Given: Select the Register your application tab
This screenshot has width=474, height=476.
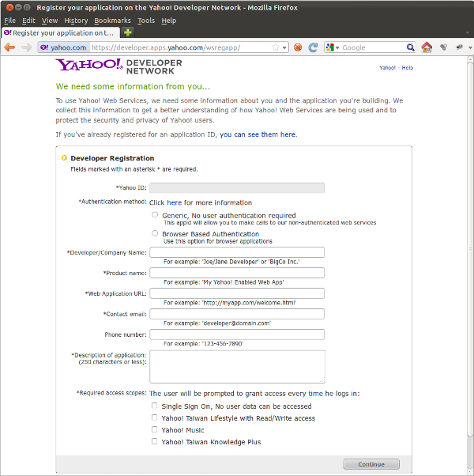Looking at the screenshot, I should (60, 32).
